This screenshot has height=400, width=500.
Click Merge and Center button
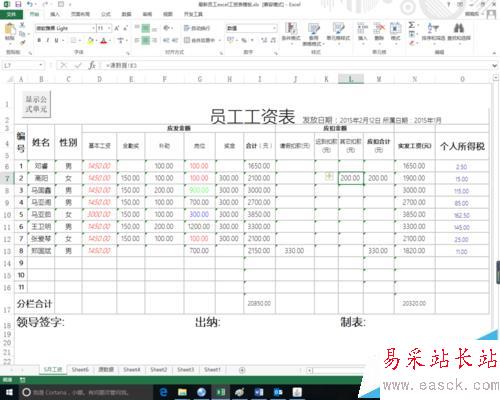(x=200, y=40)
